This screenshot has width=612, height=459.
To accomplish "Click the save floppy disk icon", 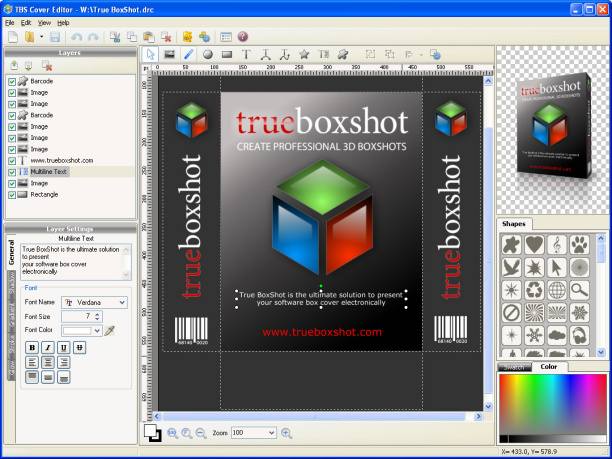I will (55, 37).
